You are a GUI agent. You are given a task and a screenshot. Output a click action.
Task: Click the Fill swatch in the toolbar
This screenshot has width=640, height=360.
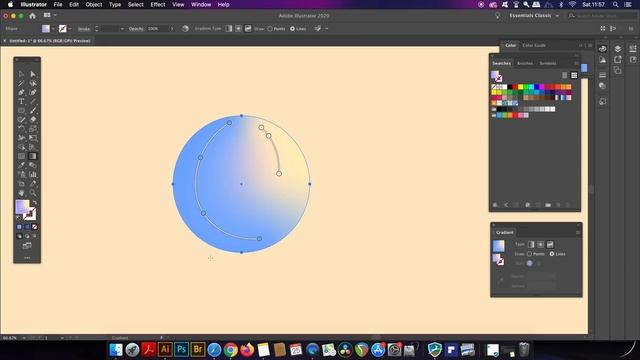tap(22, 207)
